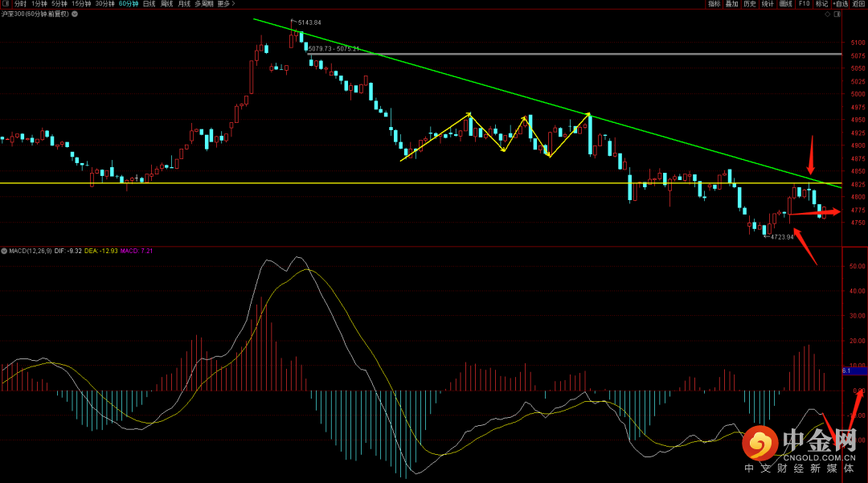Open the F10 company info
The image size is (868, 483).
[805, 4]
